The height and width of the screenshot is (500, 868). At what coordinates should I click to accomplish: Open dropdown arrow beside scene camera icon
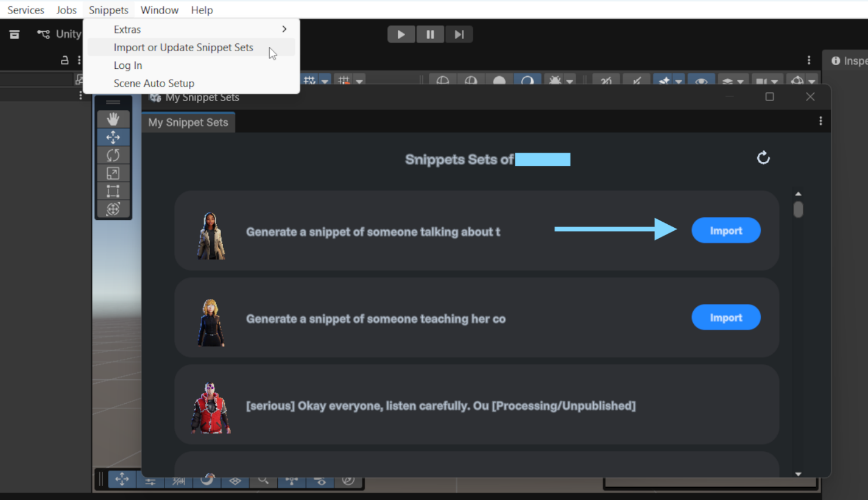[775, 81]
